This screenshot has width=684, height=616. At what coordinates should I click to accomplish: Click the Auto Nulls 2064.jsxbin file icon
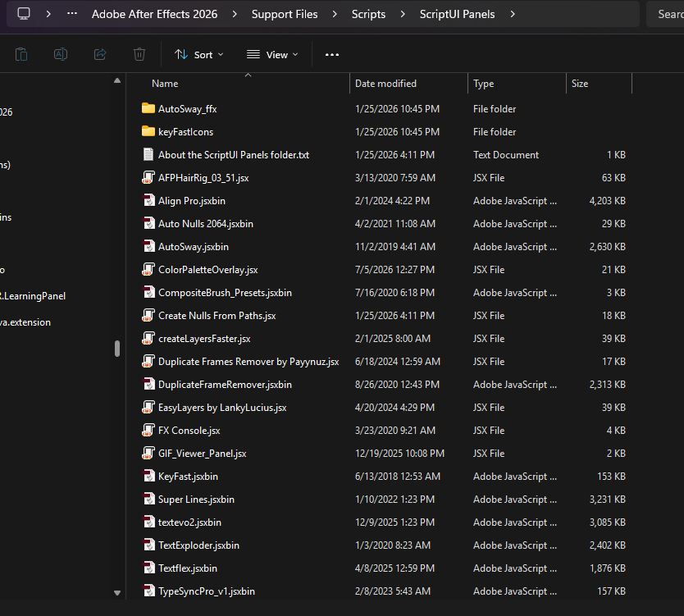click(148, 223)
